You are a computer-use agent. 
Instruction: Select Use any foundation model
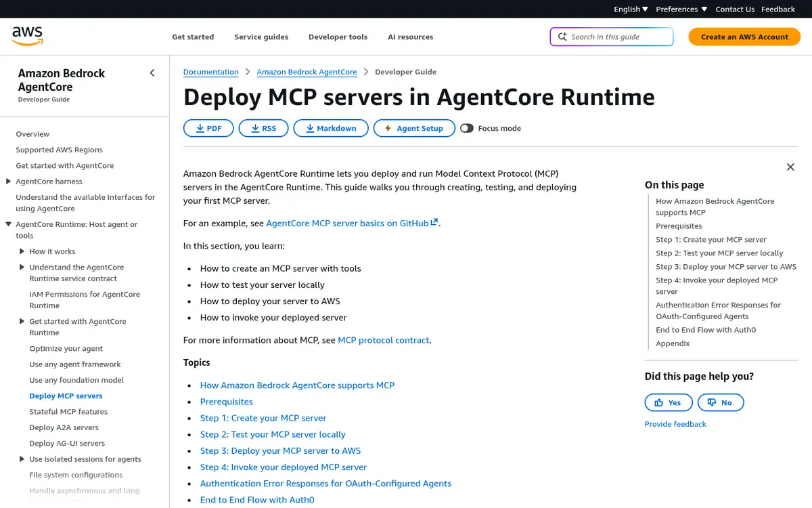tap(76, 380)
